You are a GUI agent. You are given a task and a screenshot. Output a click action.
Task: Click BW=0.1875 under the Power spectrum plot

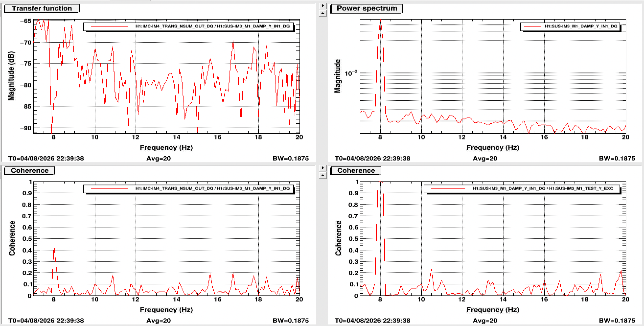(617, 158)
